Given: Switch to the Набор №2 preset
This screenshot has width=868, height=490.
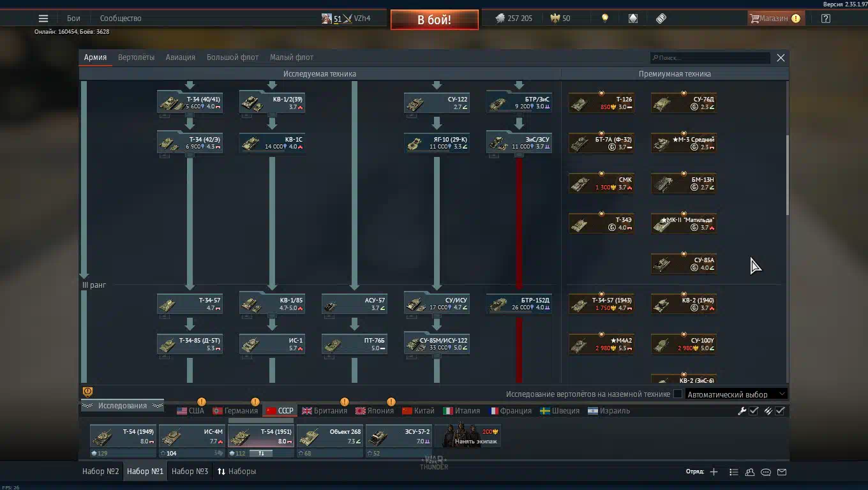Looking at the screenshot, I should (x=101, y=471).
